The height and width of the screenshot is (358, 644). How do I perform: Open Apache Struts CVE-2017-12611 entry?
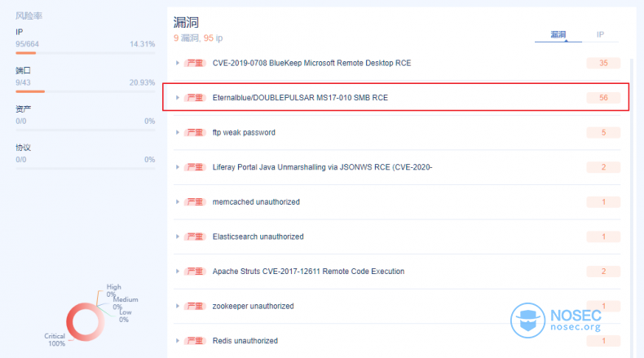pyautogui.click(x=308, y=272)
